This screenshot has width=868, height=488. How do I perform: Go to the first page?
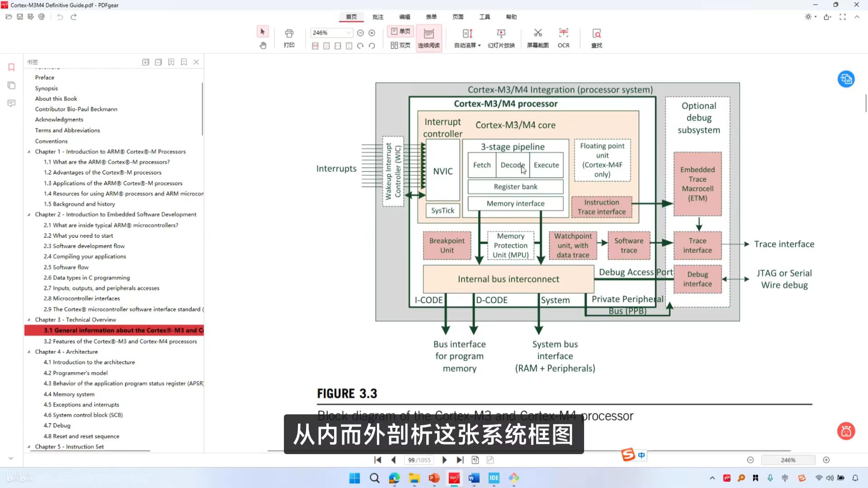click(x=377, y=460)
